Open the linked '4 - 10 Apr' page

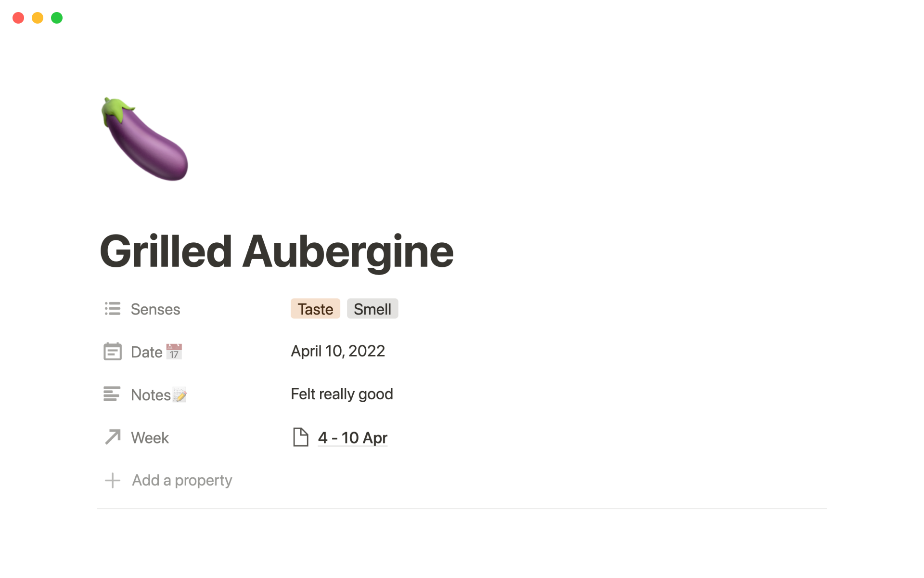click(353, 437)
